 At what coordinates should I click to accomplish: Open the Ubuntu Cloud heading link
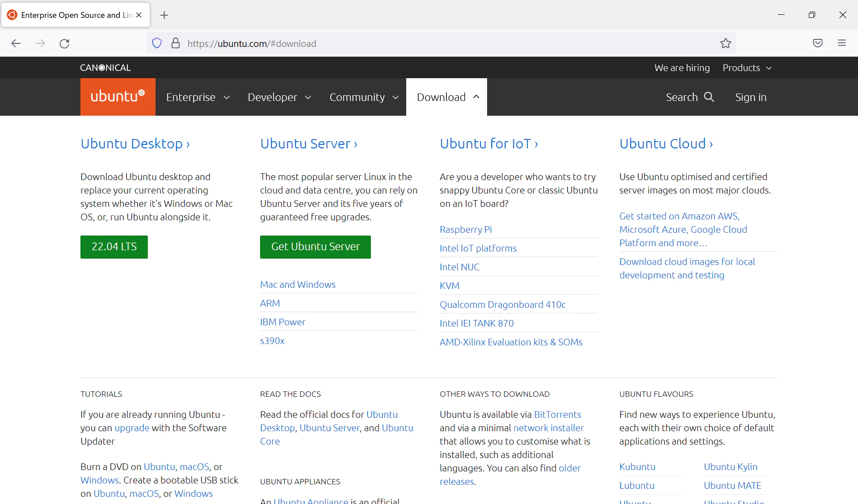pos(666,143)
